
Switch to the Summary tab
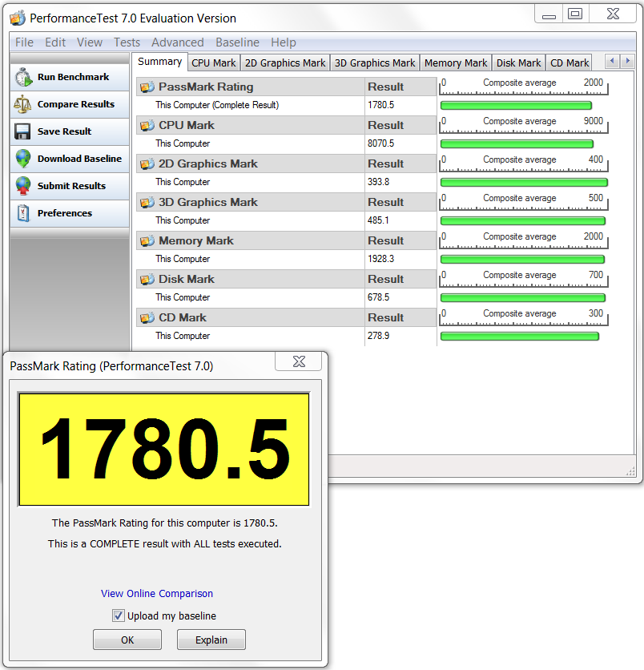click(159, 62)
